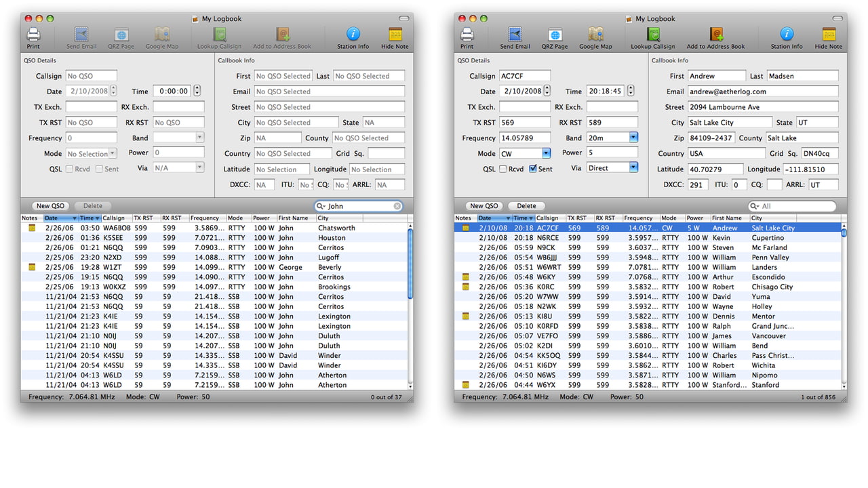Click dimmed Send Email icon in left window
The image size is (868, 488).
81,34
